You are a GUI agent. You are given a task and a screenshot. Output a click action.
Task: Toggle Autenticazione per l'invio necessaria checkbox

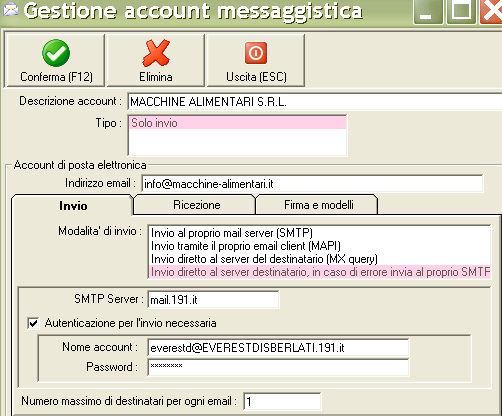[x=33, y=323]
